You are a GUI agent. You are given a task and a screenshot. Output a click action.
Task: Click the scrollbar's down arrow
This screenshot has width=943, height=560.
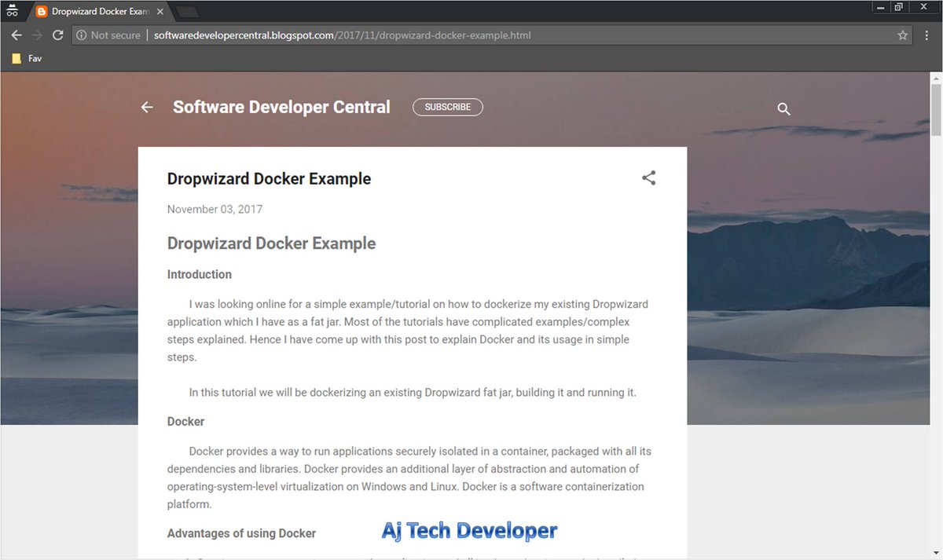[x=934, y=552]
